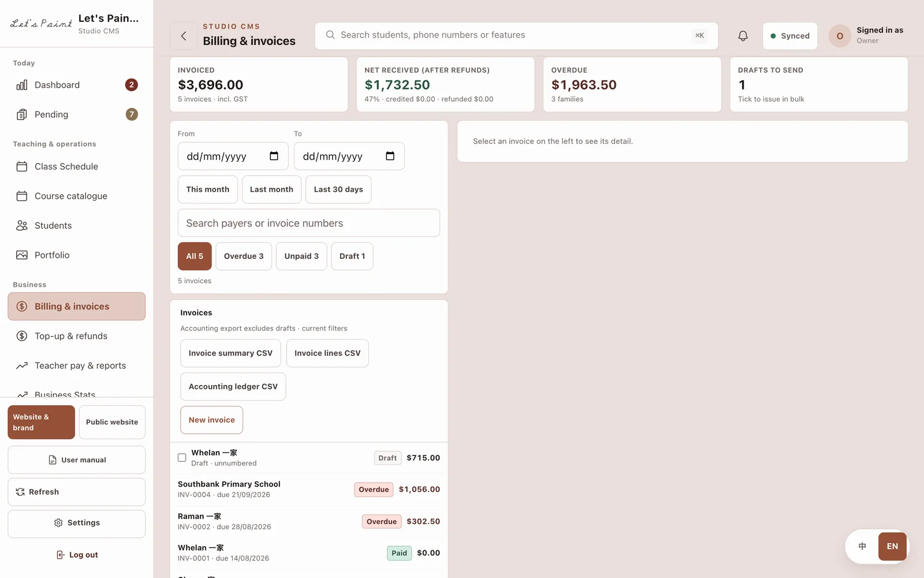This screenshot has height=578, width=924.
Task: Click the Students people icon
Action: click(x=22, y=225)
